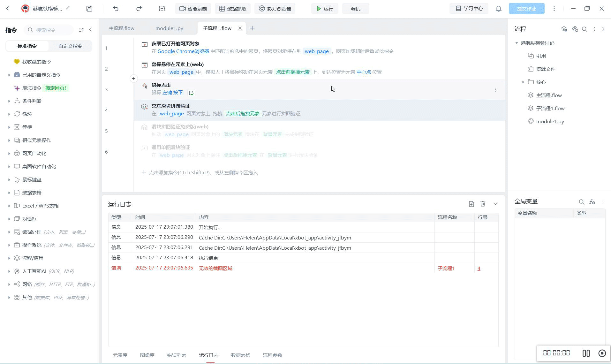611x364 pixels.
Task: Click the save icon in top toolbar
Action: point(89,9)
